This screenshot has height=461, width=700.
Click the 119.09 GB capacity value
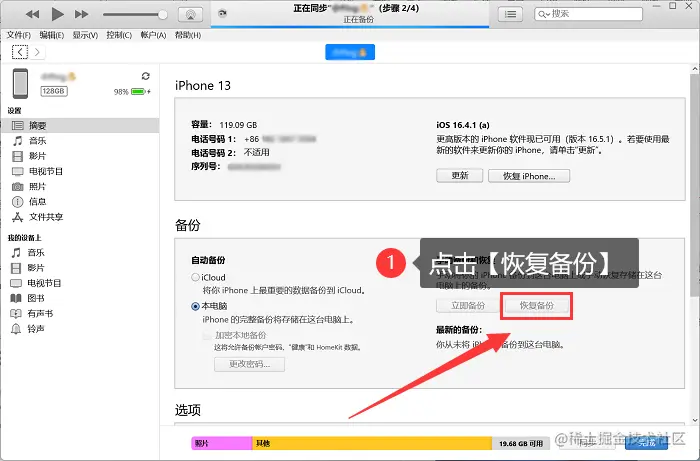(x=238, y=125)
